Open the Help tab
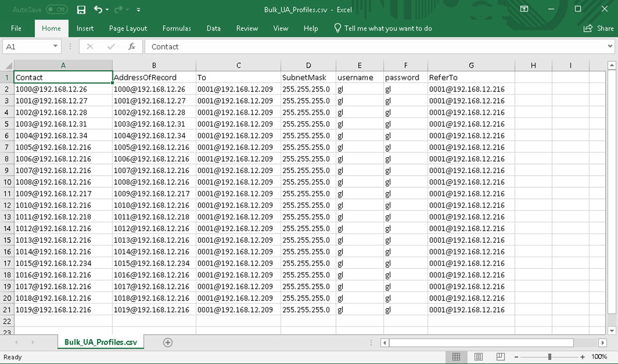This screenshot has height=364, width=618. 311,29
